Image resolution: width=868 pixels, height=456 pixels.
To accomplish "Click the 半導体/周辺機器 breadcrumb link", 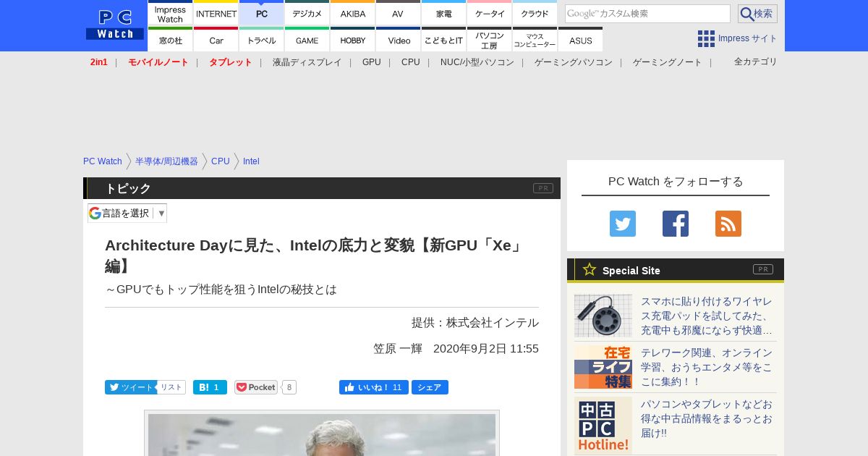I will [166, 161].
